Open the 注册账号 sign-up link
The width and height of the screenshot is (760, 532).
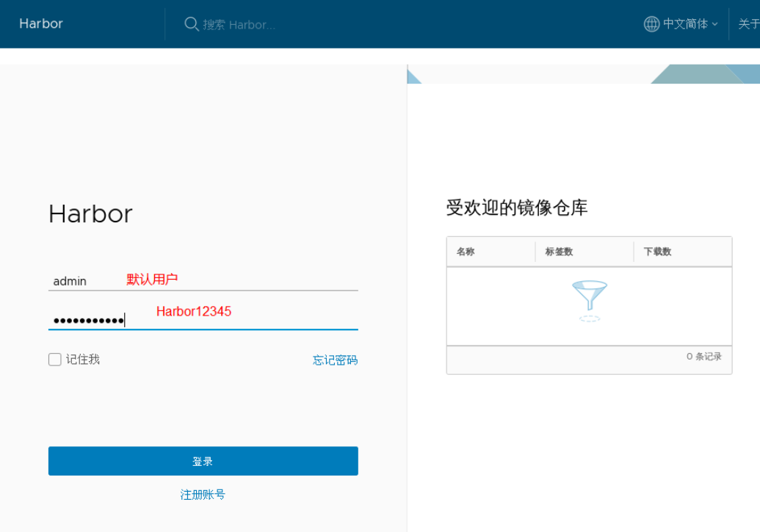click(203, 495)
